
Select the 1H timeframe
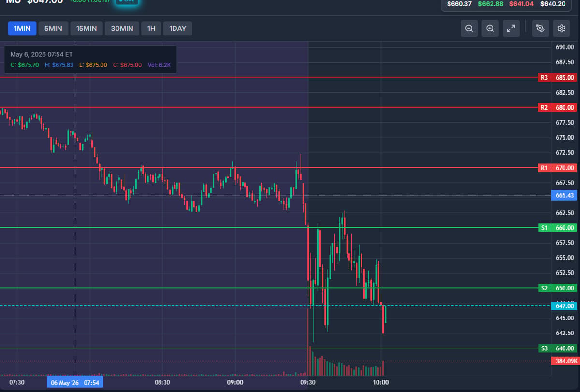point(151,29)
